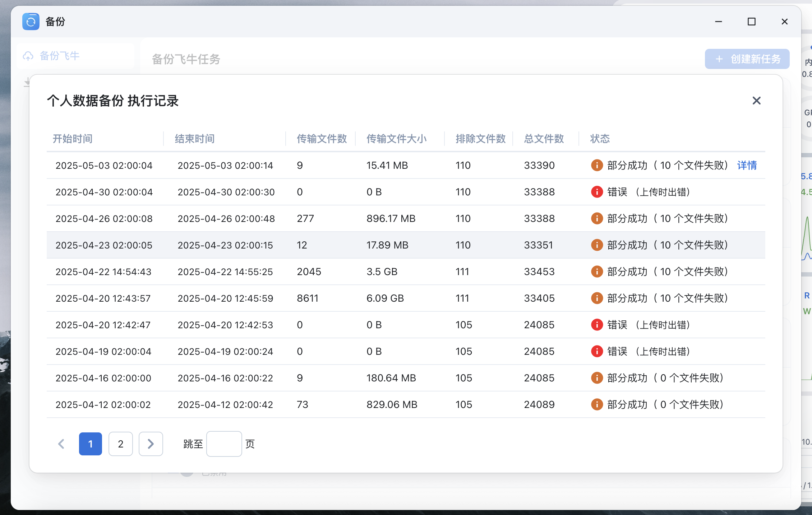Click 开始时间 column header
This screenshot has width=812, height=515.
(x=73, y=139)
